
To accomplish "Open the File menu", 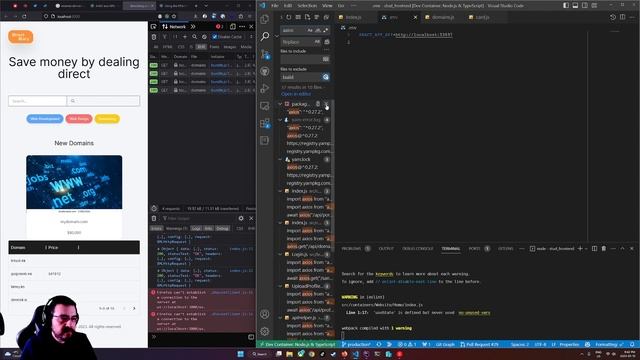I will click(x=275, y=6).
